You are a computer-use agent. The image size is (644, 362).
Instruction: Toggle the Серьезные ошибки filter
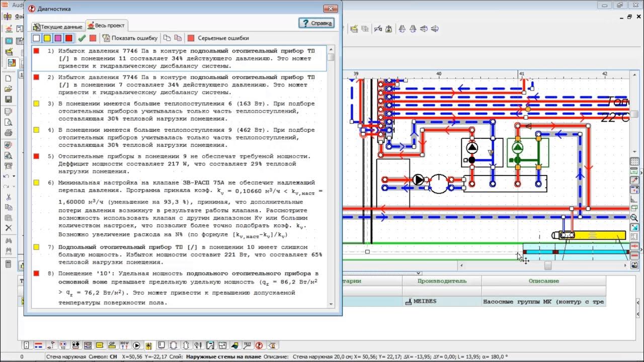point(218,38)
